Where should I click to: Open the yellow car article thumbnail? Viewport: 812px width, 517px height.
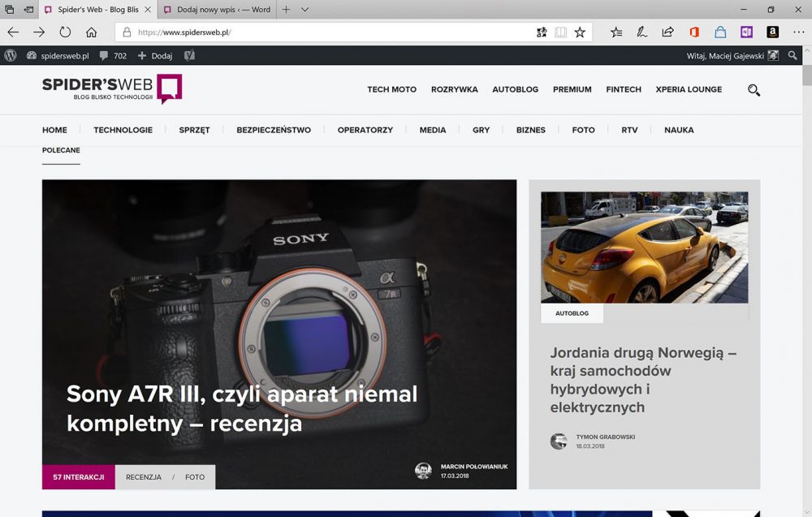pyautogui.click(x=644, y=247)
